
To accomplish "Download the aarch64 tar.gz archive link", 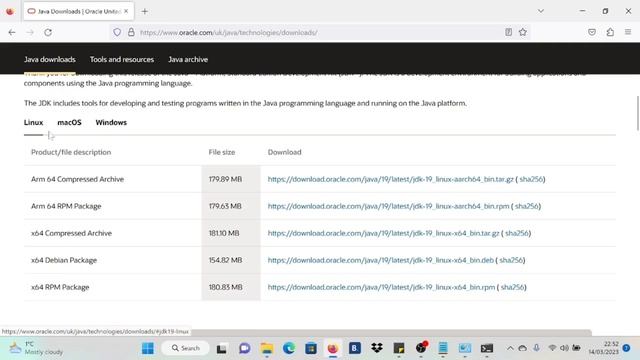I will [x=391, y=179].
